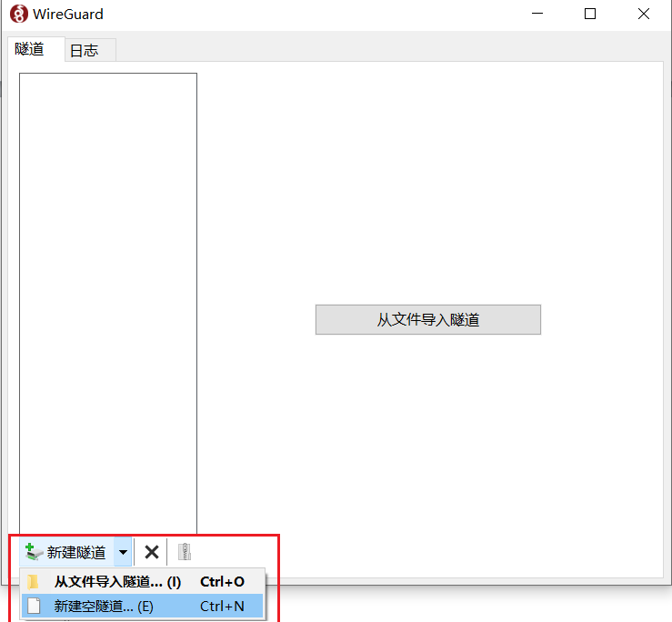The width and height of the screenshot is (672, 622).
Task: Open the 日志 tab
Action: pyautogui.click(x=85, y=51)
